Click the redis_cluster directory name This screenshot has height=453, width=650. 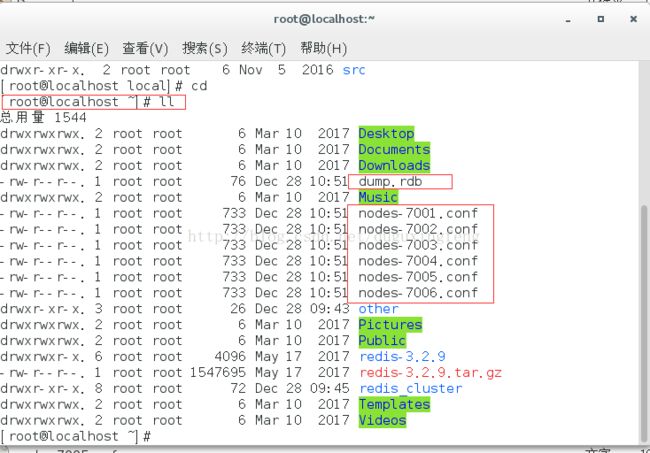coord(410,388)
